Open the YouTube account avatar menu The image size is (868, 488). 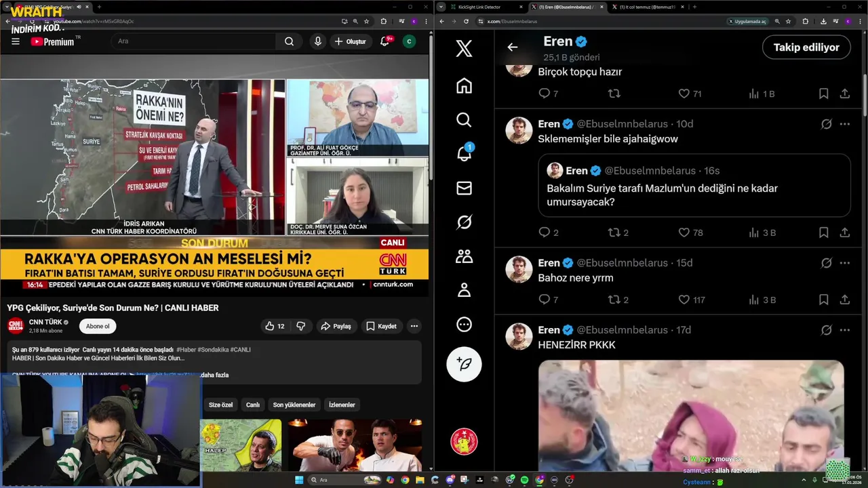[x=409, y=41]
